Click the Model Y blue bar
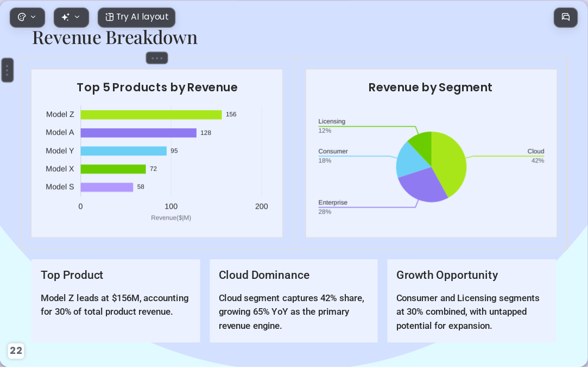 (123, 151)
